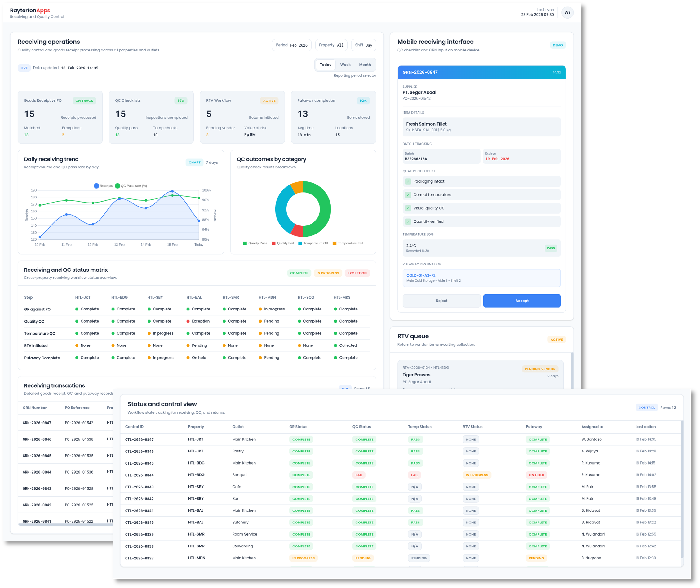Uncheck Quantity verified checkbox
The image size is (700, 588).
408,221
